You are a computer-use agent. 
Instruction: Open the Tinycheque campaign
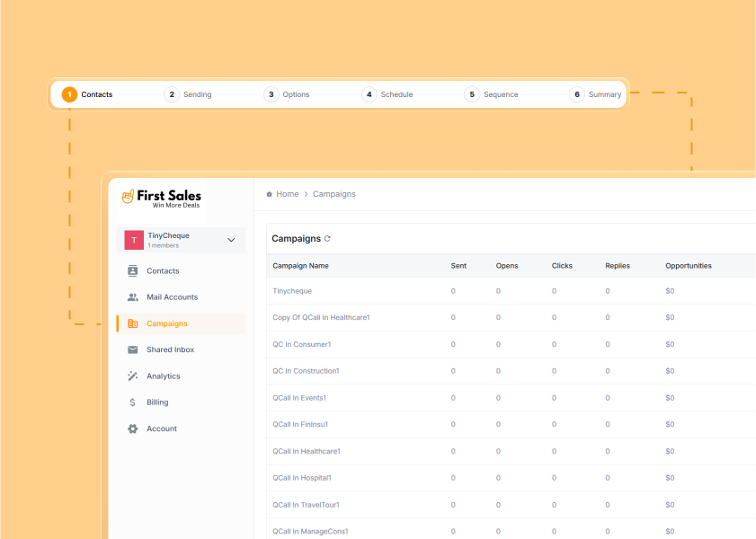[x=293, y=291]
